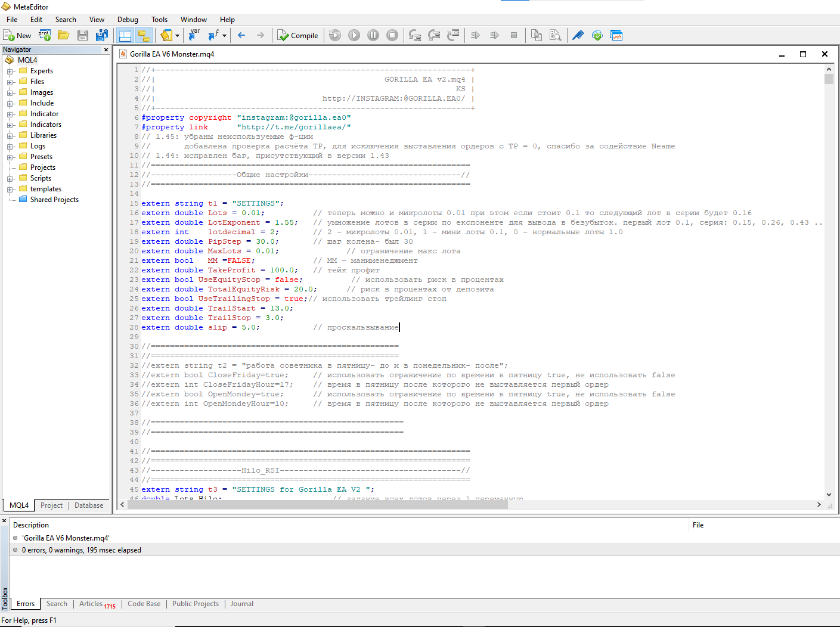Click the function list 'f' icon
This screenshot has height=627, width=840.
[213, 35]
